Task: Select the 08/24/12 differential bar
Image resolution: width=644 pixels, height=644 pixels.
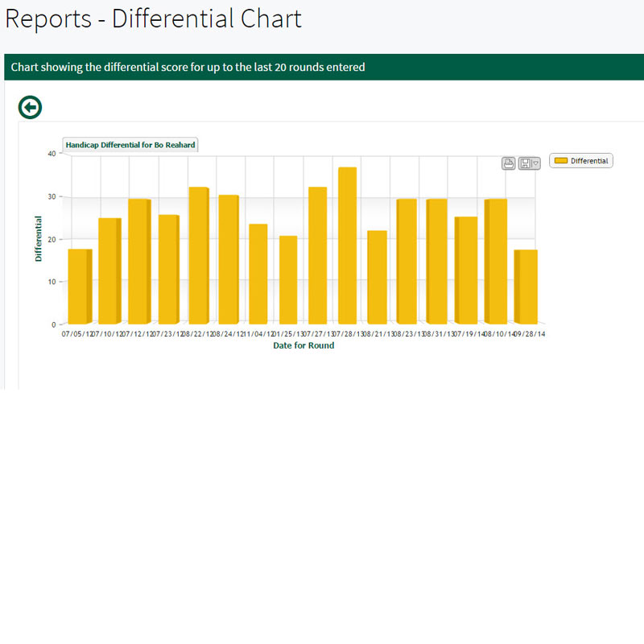Action: 227,258
